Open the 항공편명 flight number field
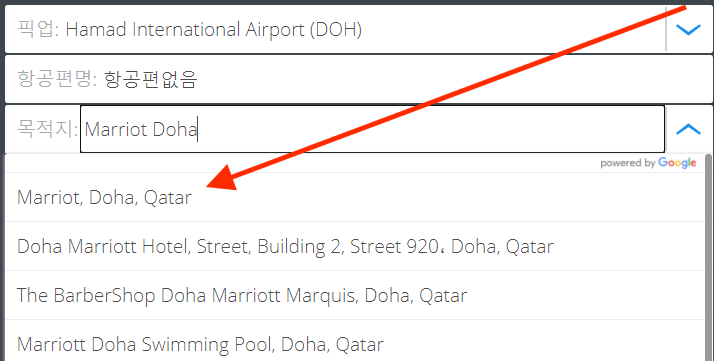This screenshot has height=361, width=714. pyautogui.click(x=358, y=79)
